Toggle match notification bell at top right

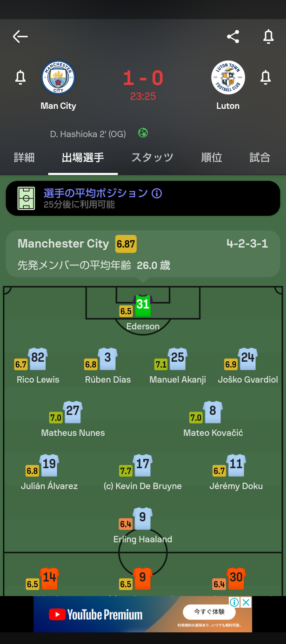(x=268, y=37)
